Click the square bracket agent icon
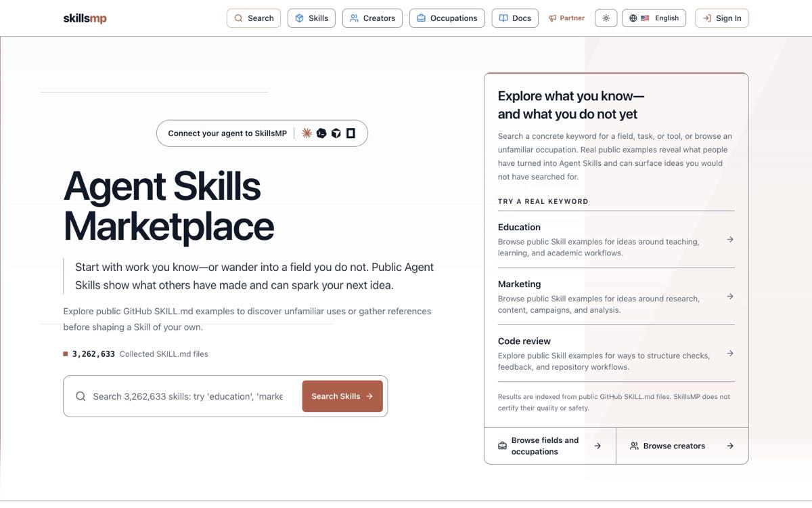 [351, 133]
